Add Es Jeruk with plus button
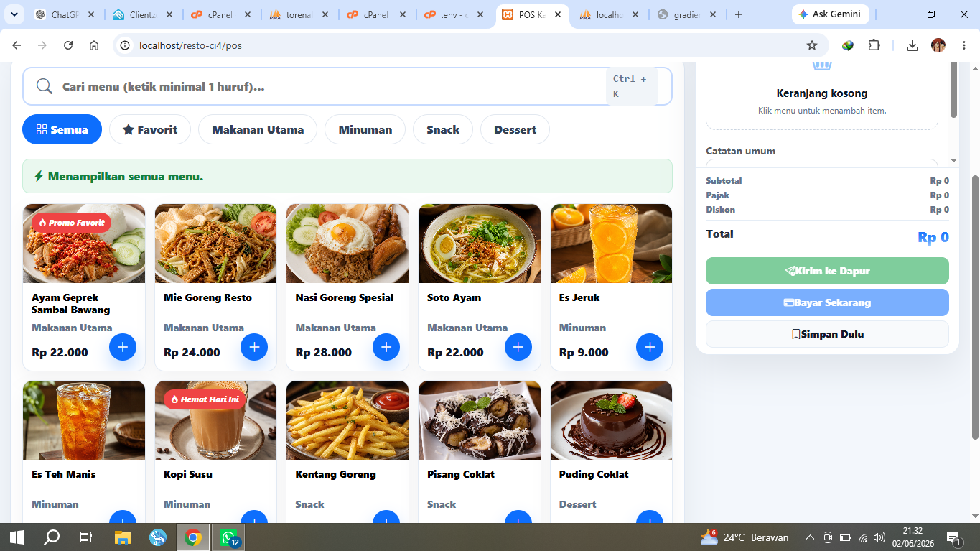980x551 pixels. click(650, 347)
